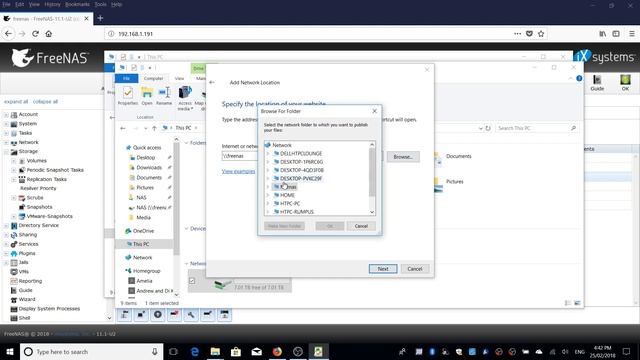Screen dimensions: 640x360
Task: Open Media folder in Explorer navigation pane
Action: point(143,218)
